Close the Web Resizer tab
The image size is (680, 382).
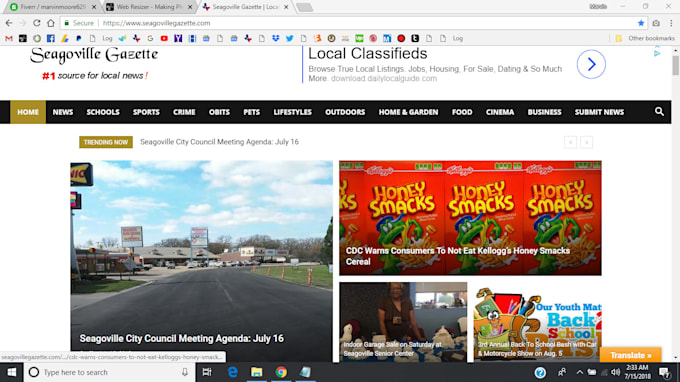(190, 7)
